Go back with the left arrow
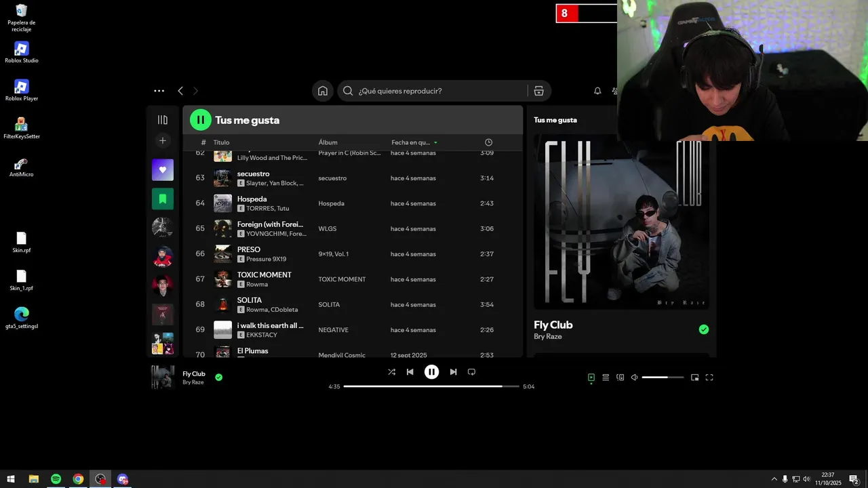Image resolution: width=868 pixels, height=488 pixels. coord(180,91)
